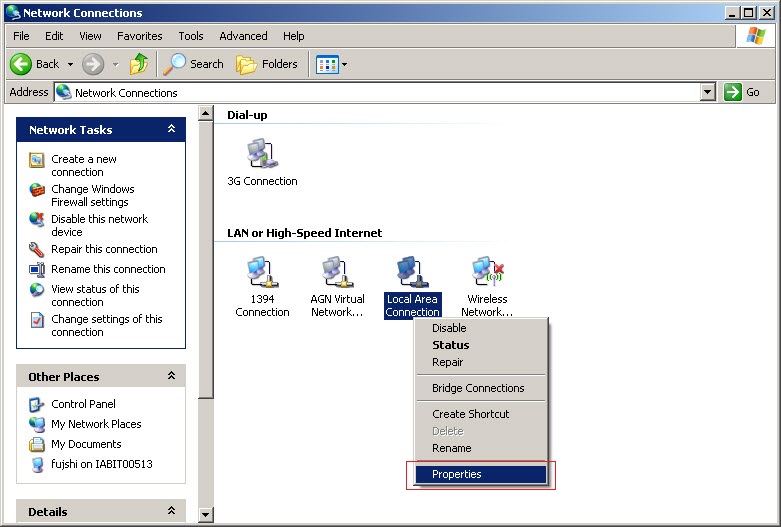Screen dimensions: 781x527
Task: Click the My Network Places icon
Action: click(x=37, y=424)
